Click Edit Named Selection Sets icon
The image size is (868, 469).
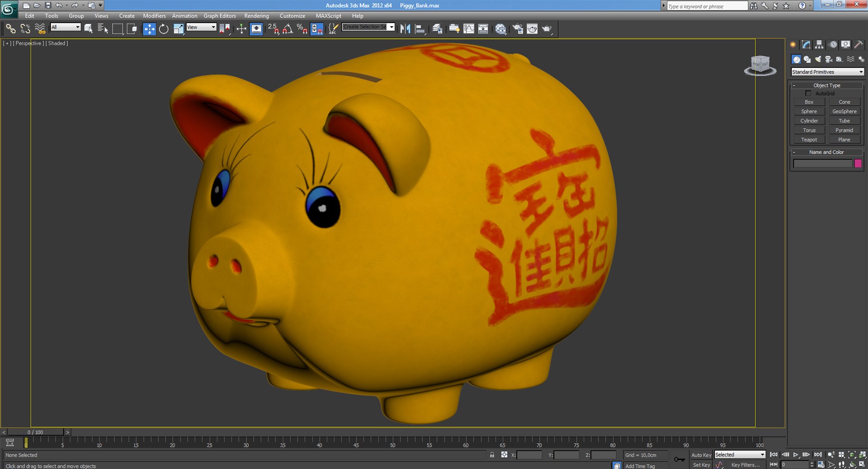point(333,29)
